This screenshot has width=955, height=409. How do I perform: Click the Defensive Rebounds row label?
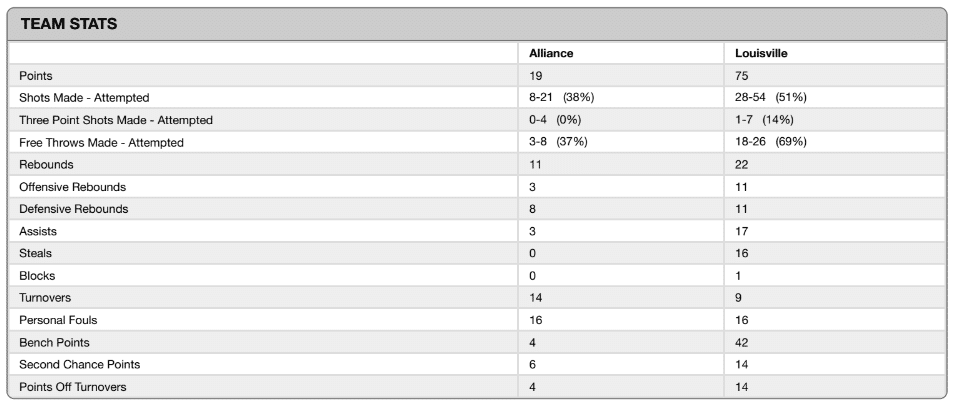pos(74,209)
